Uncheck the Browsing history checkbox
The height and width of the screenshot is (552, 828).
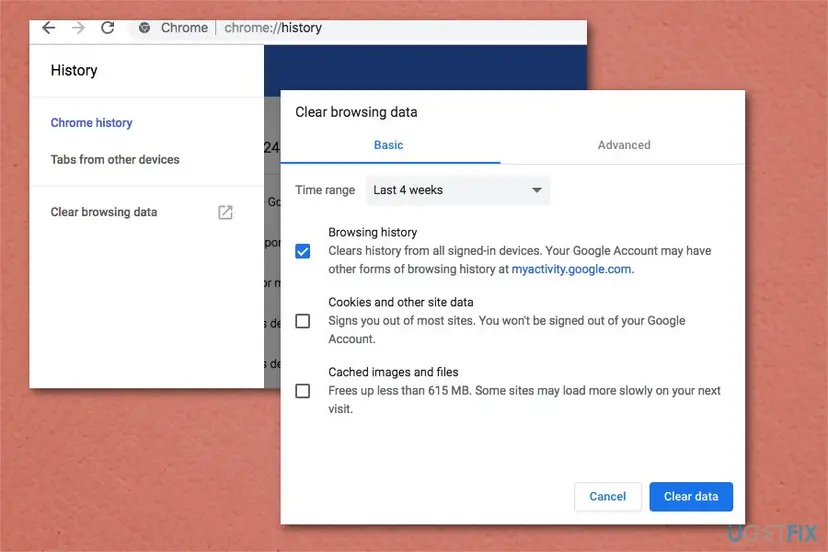pyautogui.click(x=303, y=251)
